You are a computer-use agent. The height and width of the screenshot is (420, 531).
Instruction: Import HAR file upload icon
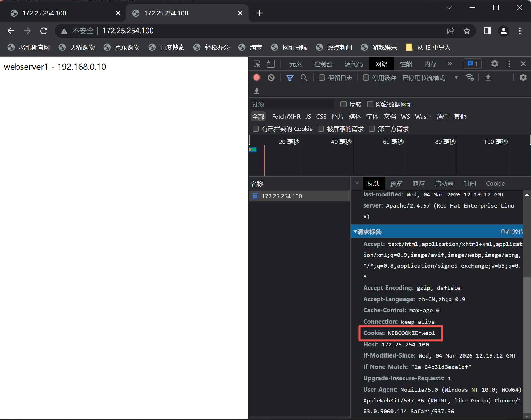coord(488,78)
